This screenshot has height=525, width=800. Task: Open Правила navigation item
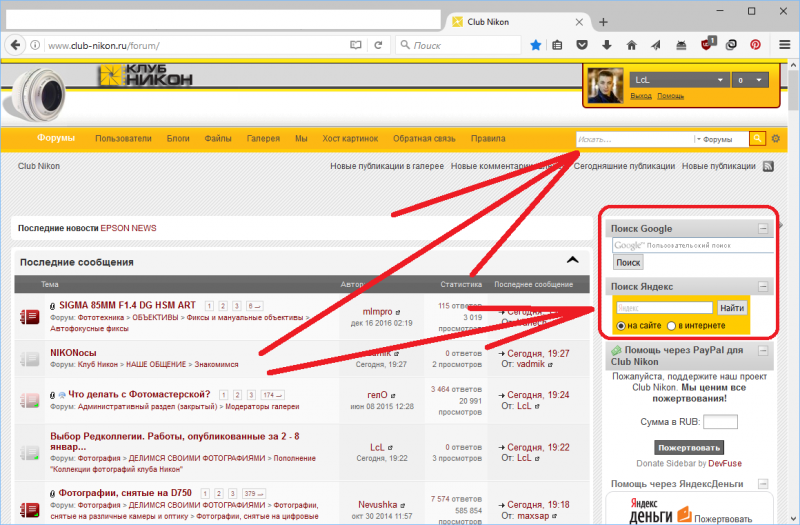(488, 139)
